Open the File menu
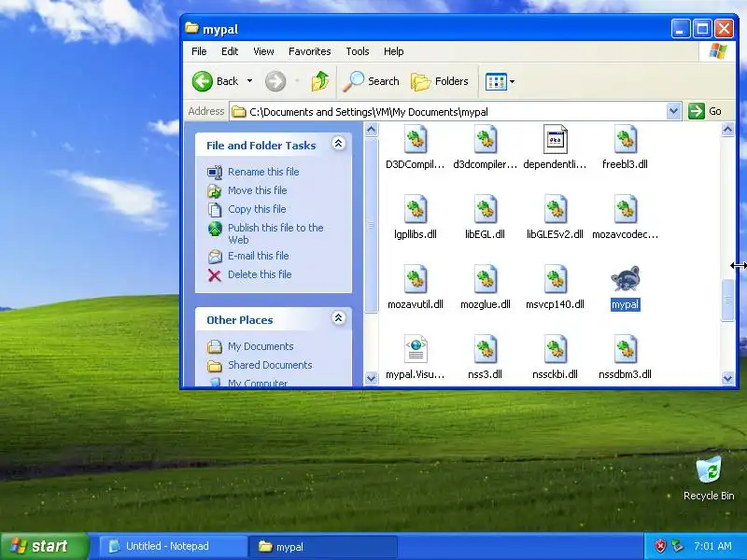The height and width of the screenshot is (560, 747). (x=199, y=51)
